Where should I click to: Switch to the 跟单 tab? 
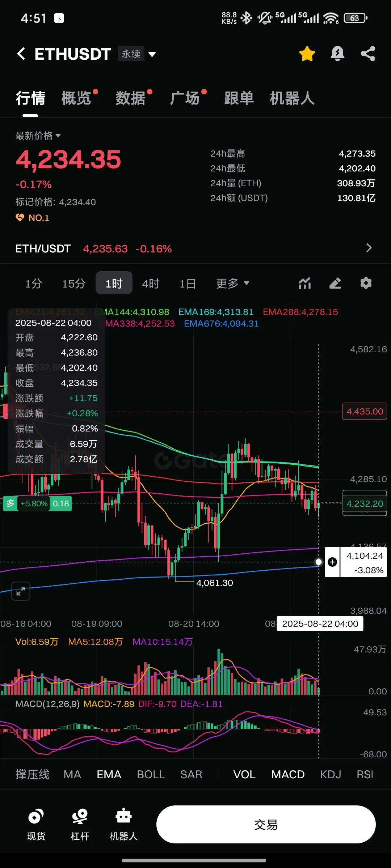click(239, 98)
